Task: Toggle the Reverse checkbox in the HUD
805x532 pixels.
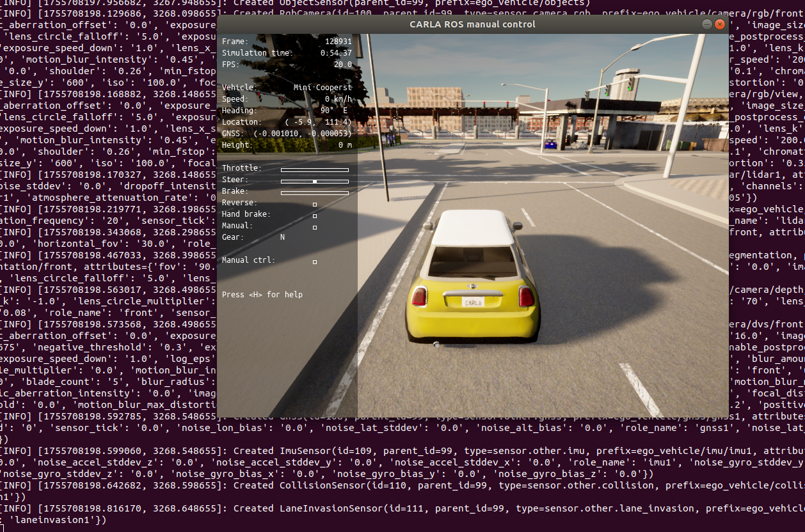Action: pos(315,205)
